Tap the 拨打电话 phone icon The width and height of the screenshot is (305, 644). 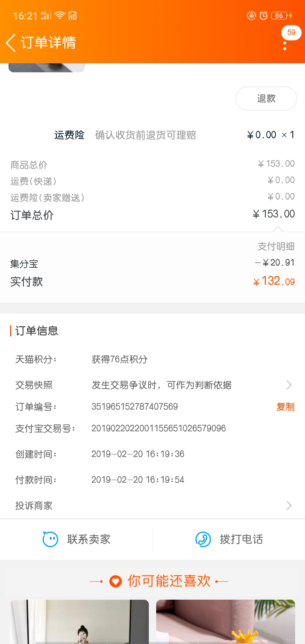[203, 539]
